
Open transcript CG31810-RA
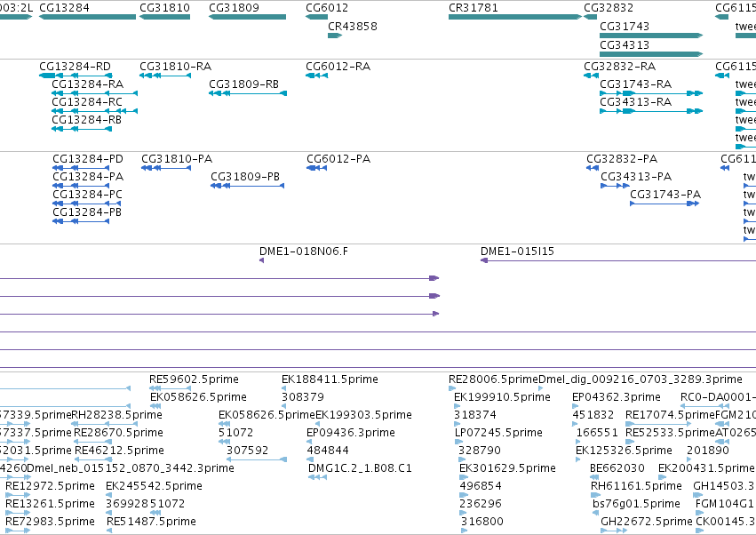[x=165, y=76]
